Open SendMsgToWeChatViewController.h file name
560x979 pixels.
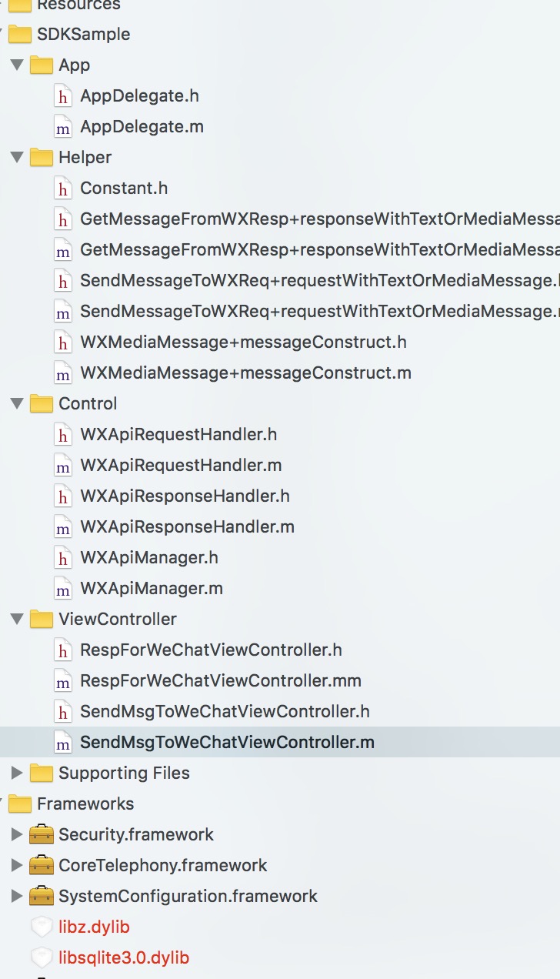coord(225,712)
